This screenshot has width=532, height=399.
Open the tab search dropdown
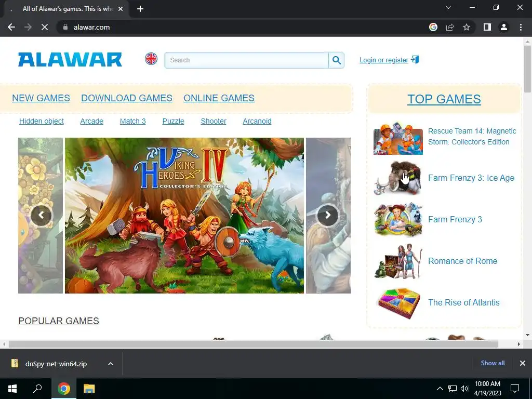point(448,7)
